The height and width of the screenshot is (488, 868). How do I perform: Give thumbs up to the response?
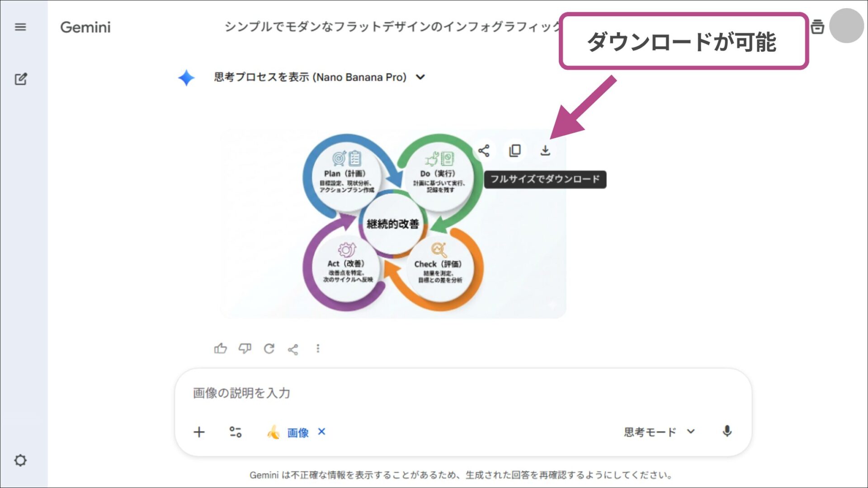point(220,348)
